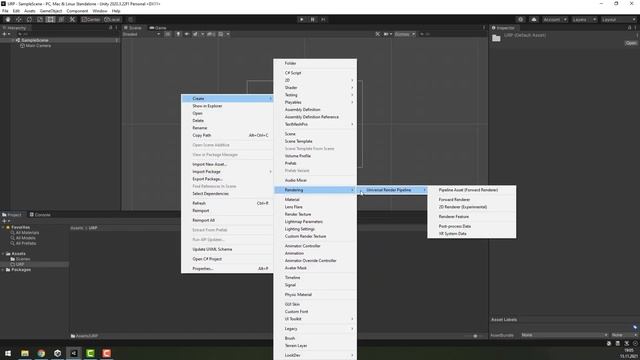Screen dimensions: 640x360
Task: Click the Play button
Action: click(302, 20)
